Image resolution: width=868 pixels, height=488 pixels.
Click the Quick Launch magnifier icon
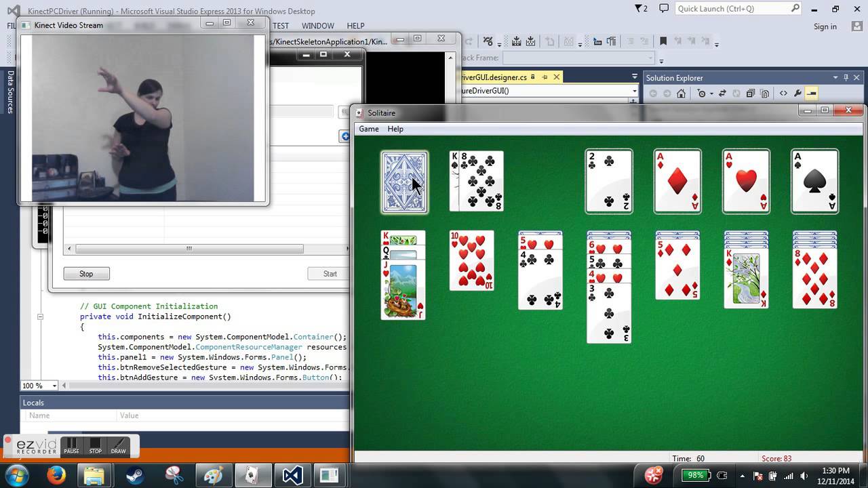click(x=795, y=8)
